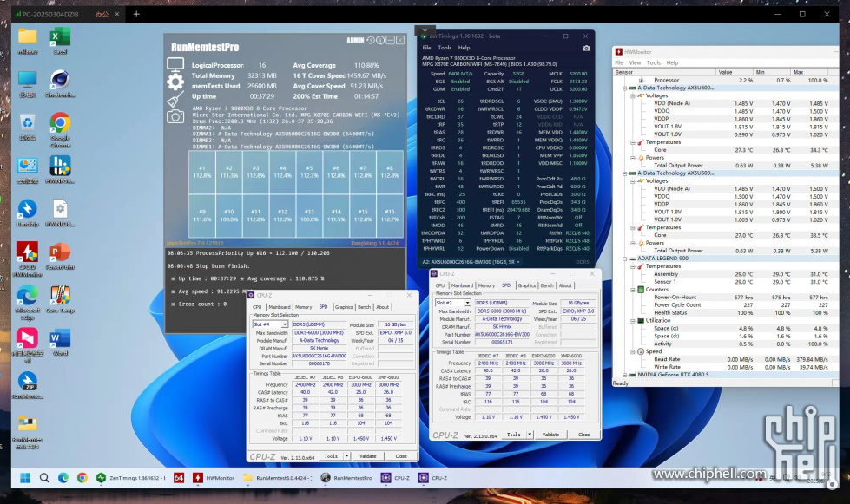Click the broom clean icon in RunMemtestPro

pyautogui.click(x=175, y=100)
